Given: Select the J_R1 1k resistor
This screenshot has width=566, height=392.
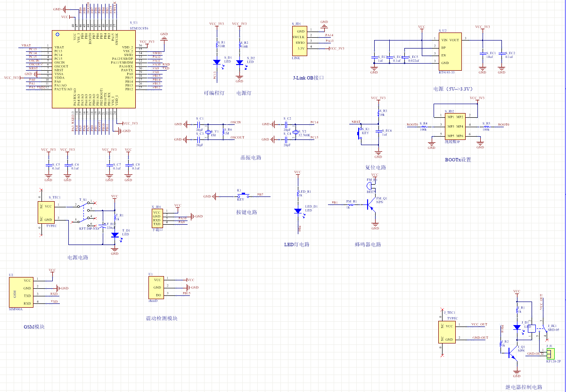Looking at the screenshot, I should [517, 310].
